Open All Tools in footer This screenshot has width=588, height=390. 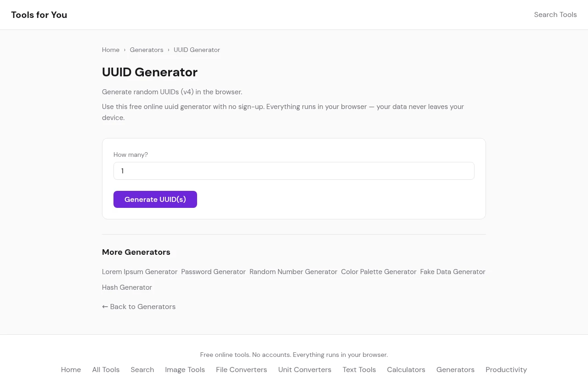click(x=106, y=370)
